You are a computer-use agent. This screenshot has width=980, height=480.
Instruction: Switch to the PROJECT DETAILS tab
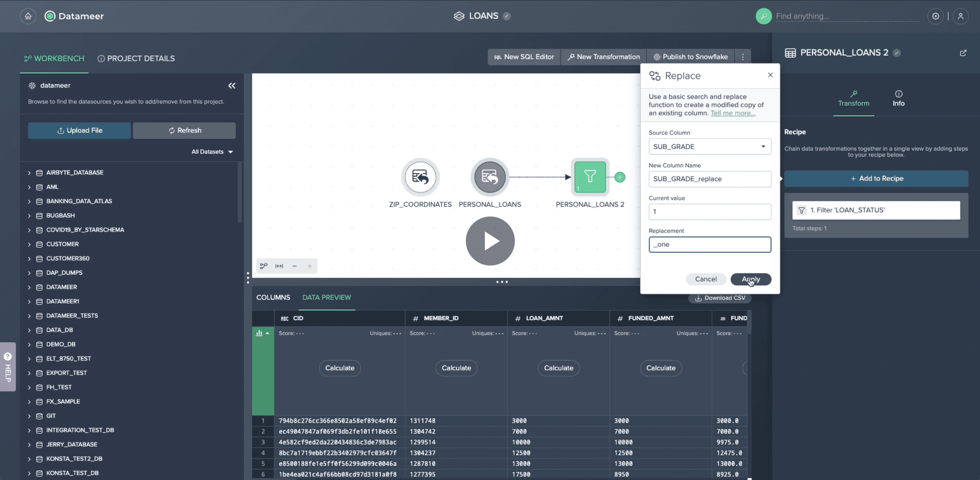(136, 58)
